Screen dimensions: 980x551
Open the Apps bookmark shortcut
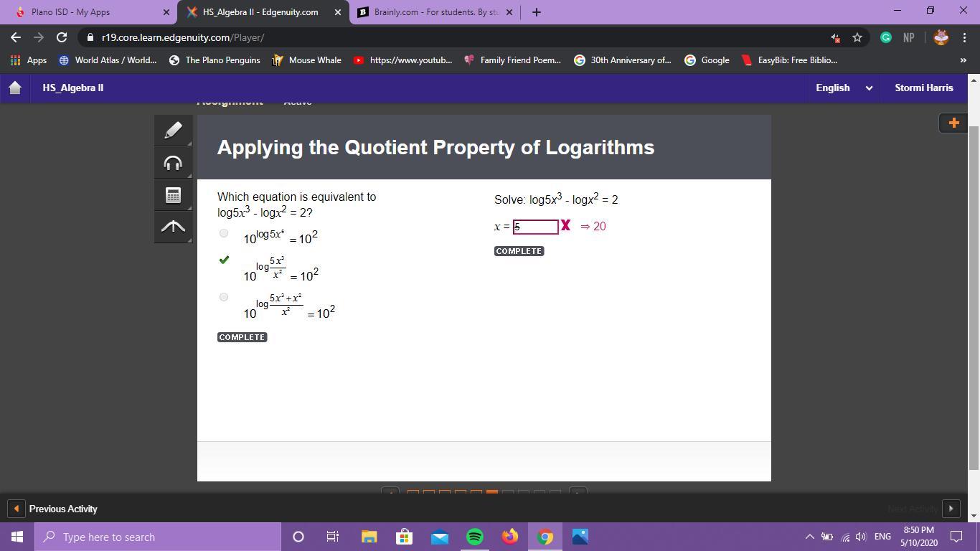(x=29, y=60)
